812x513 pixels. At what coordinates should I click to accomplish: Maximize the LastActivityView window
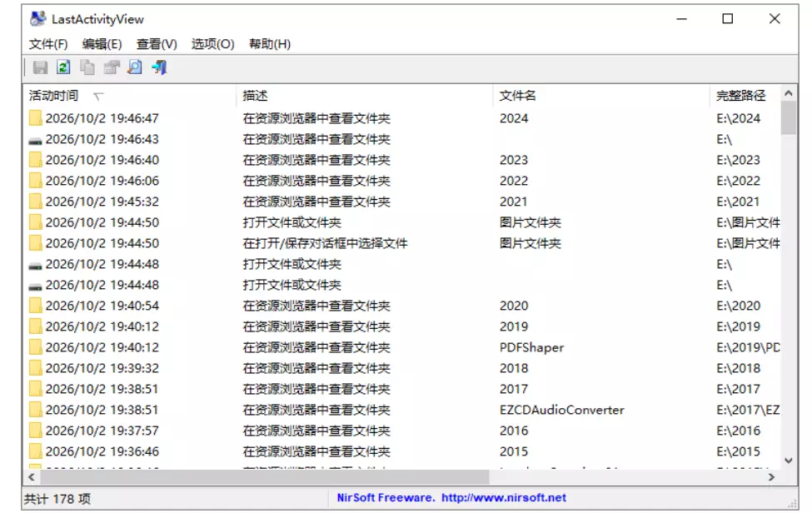728,19
